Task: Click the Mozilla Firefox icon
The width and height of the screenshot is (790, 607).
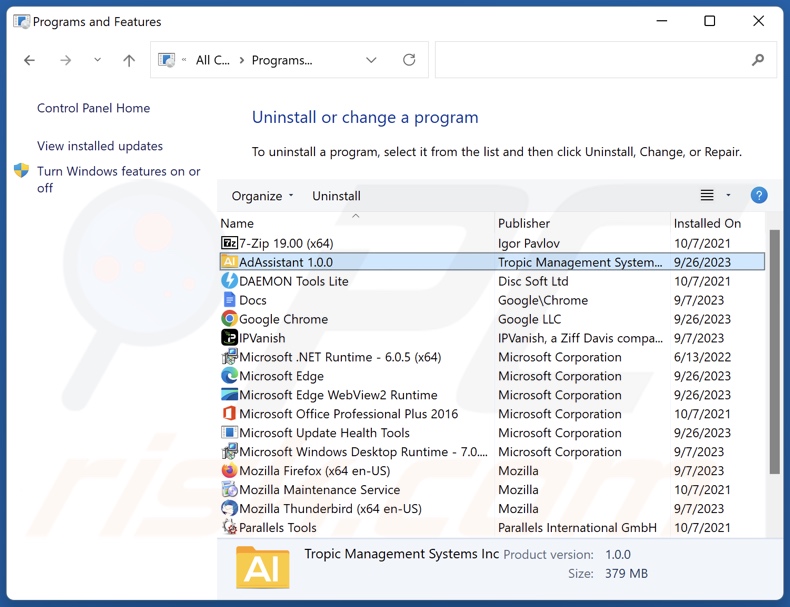Action: [x=229, y=470]
